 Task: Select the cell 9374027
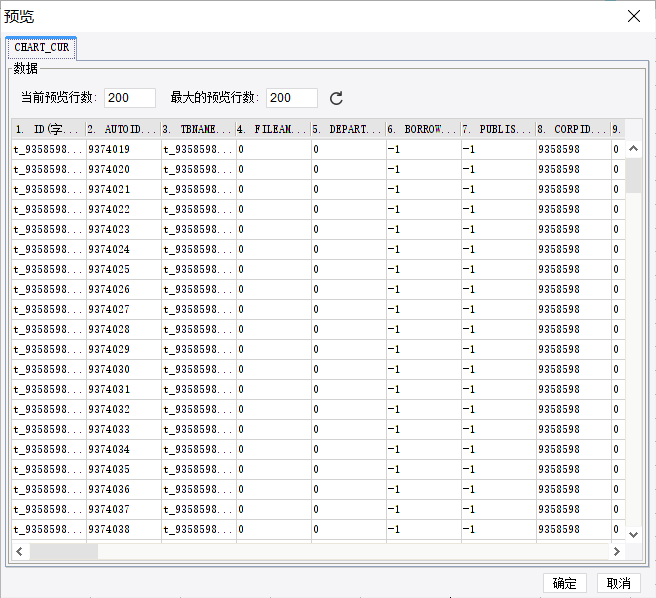(x=124, y=309)
